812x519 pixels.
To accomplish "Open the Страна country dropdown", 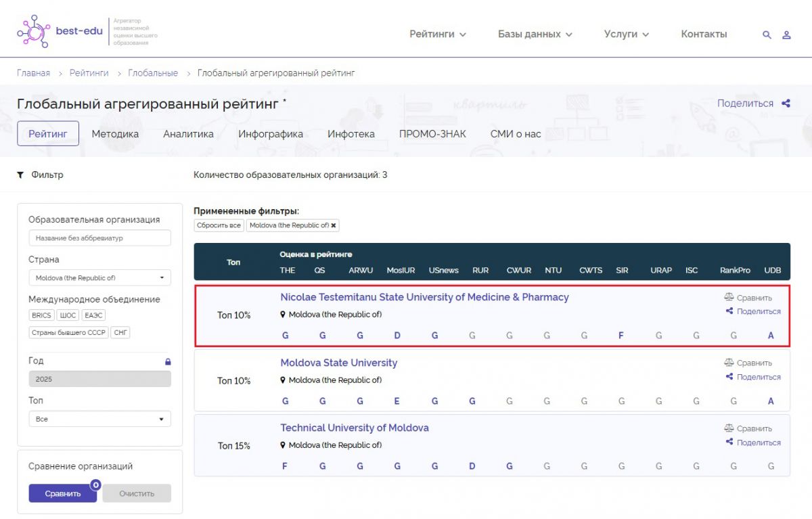I will coord(99,278).
